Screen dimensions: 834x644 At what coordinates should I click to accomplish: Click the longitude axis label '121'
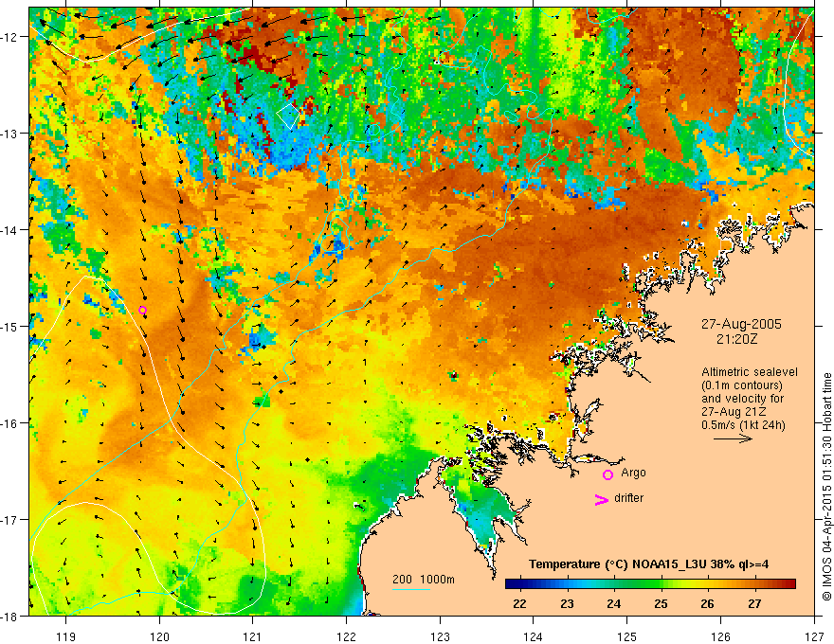[x=253, y=636]
